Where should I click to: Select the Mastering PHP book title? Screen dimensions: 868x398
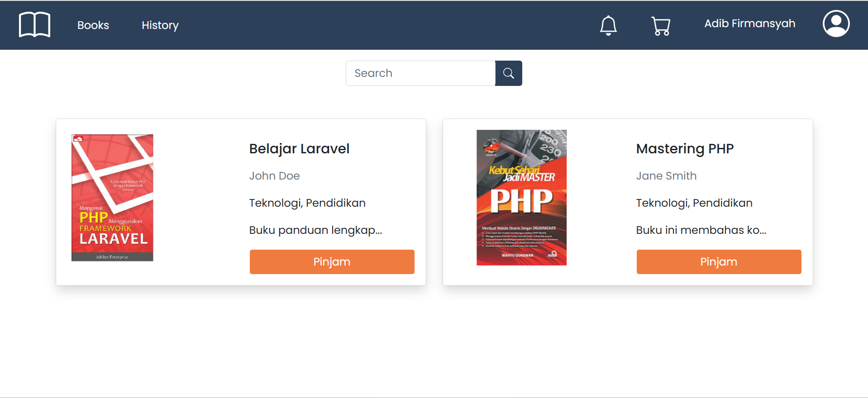pos(685,148)
